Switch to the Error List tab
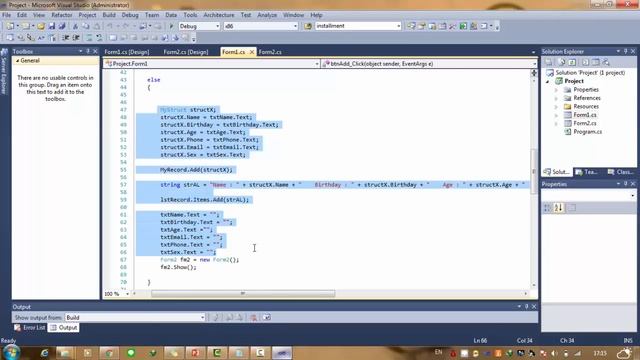The image size is (640, 360). click(x=30, y=327)
